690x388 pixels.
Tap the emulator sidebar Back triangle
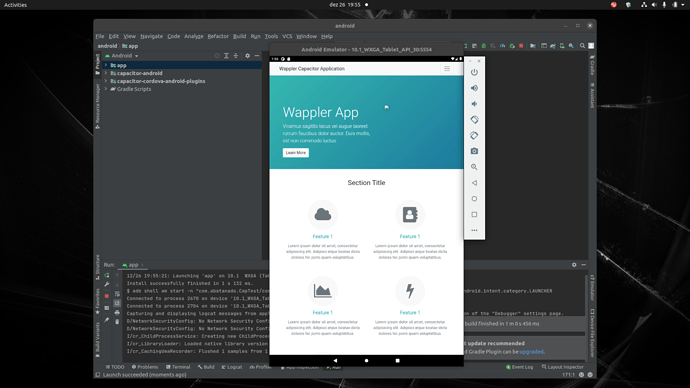pos(474,183)
